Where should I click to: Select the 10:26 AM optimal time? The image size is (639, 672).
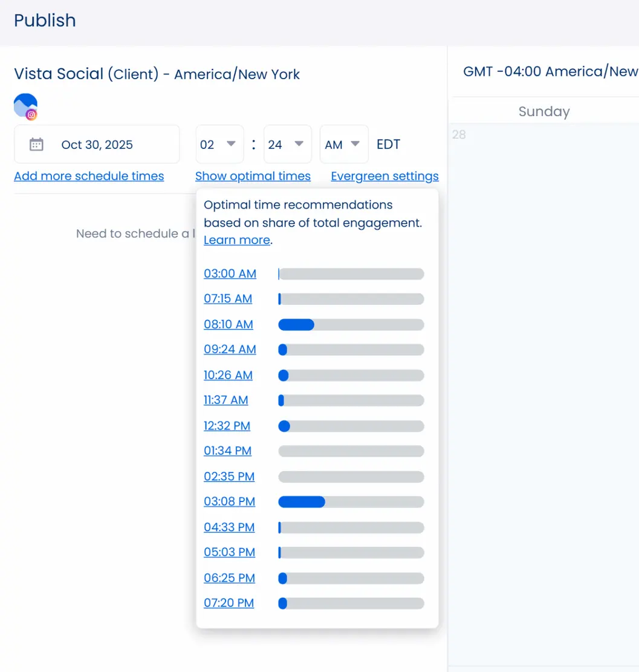pos(228,375)
